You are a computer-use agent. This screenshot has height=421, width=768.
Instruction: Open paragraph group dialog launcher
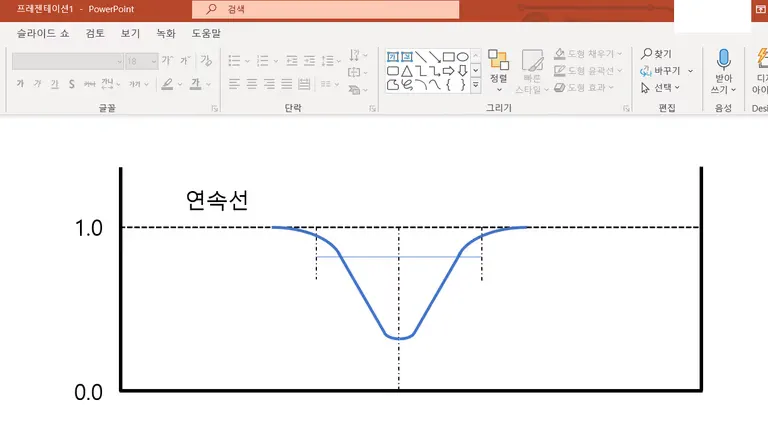coord(372,109)
